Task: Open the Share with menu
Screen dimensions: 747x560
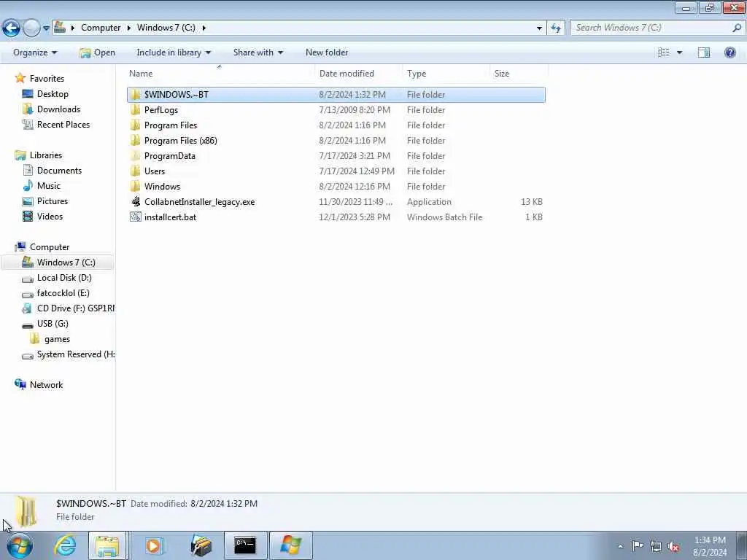Action: (258, 52)
